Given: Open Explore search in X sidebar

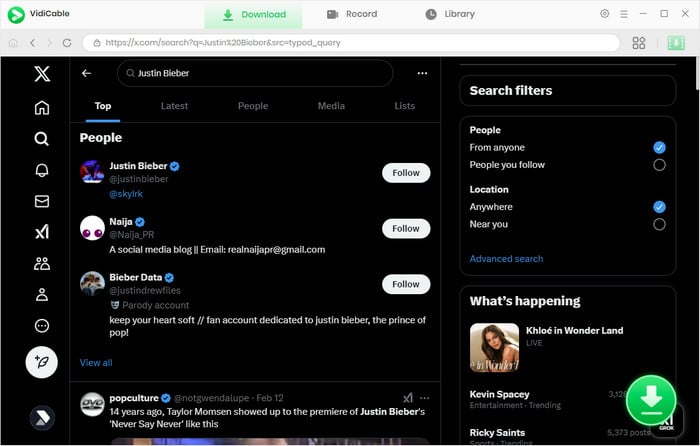Looking at the screenshot, I should point(42,139).
